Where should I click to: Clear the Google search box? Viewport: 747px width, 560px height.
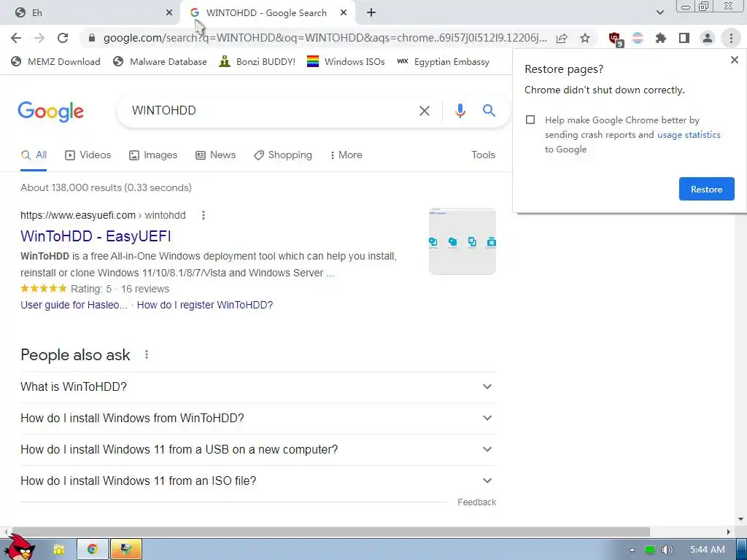click(424, 111)
